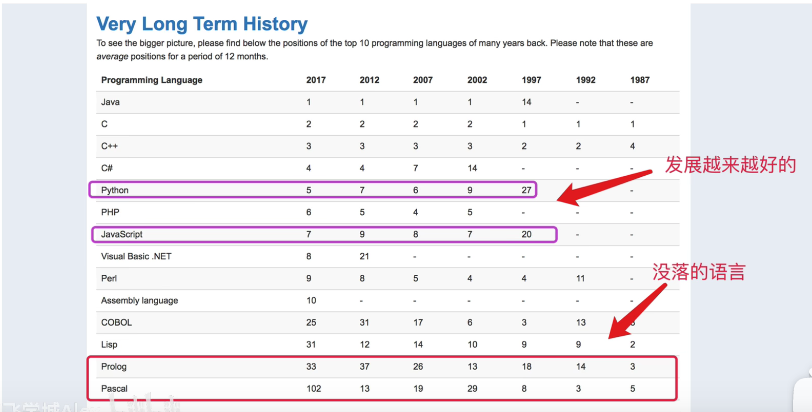Click the Prolog language cell
Viewport: 812px width, 412px height.
tap(114, 367)
